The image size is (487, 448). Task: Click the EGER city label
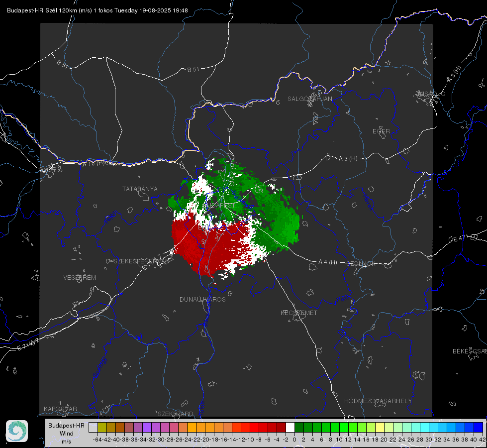[x=381, y=131]
